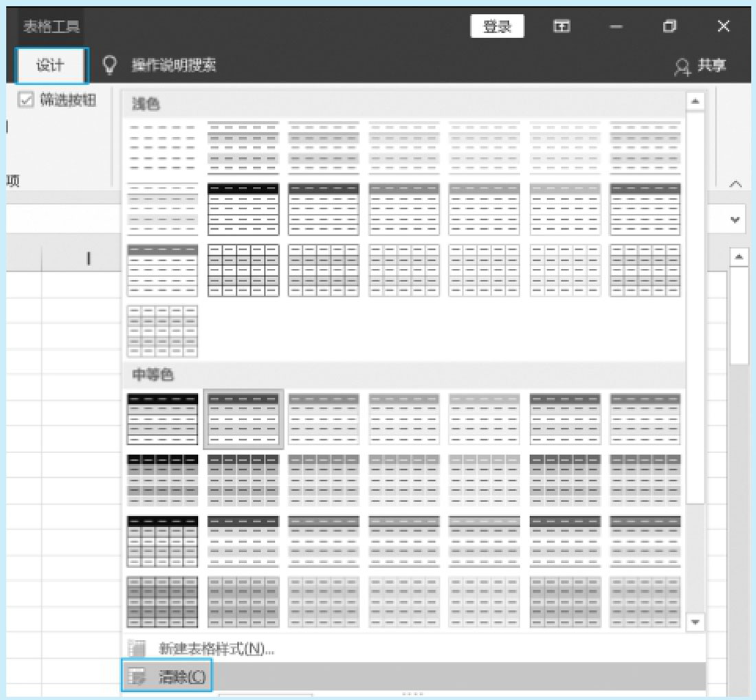Viewport: 756px width, 700px height.
Task: Open the 设计 tab
Action: 52,65
